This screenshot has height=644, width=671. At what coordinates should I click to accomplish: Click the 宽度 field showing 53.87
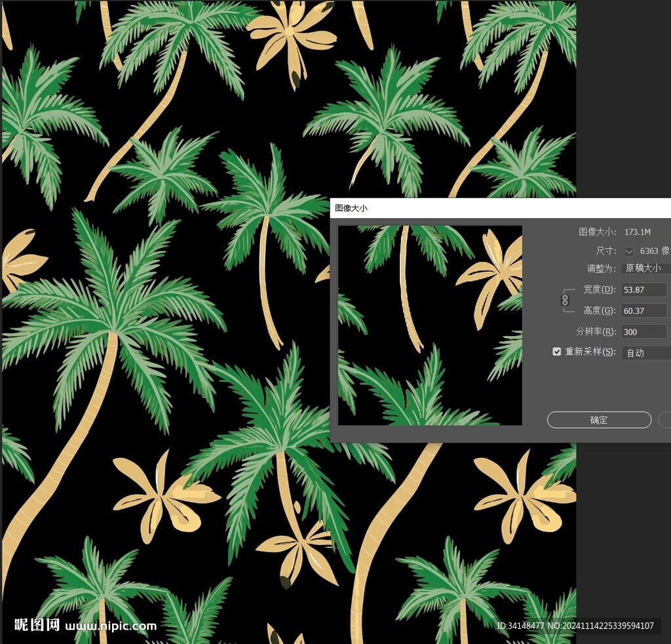[643, 290]
